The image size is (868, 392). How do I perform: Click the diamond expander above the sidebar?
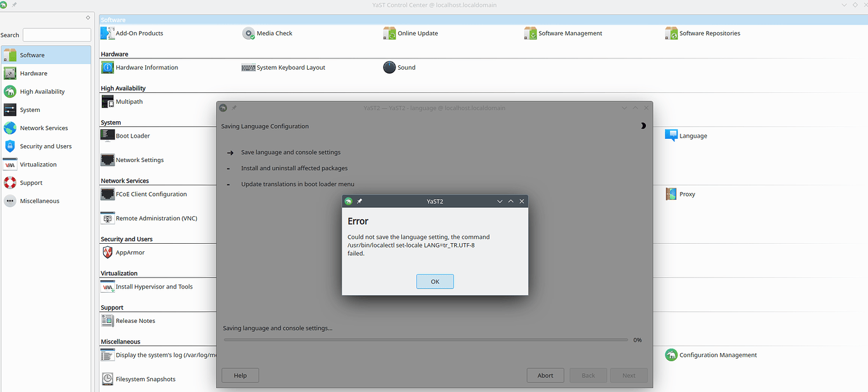tap(87, 18)
